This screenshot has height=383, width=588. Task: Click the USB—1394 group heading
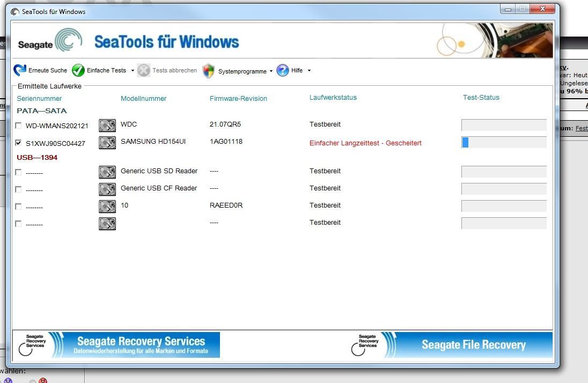point(37,158)
